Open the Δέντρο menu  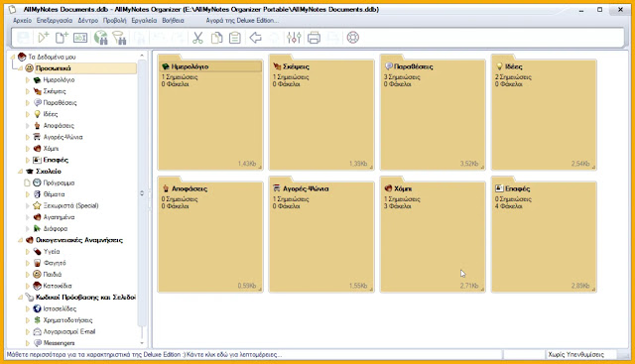click(88, 20)
